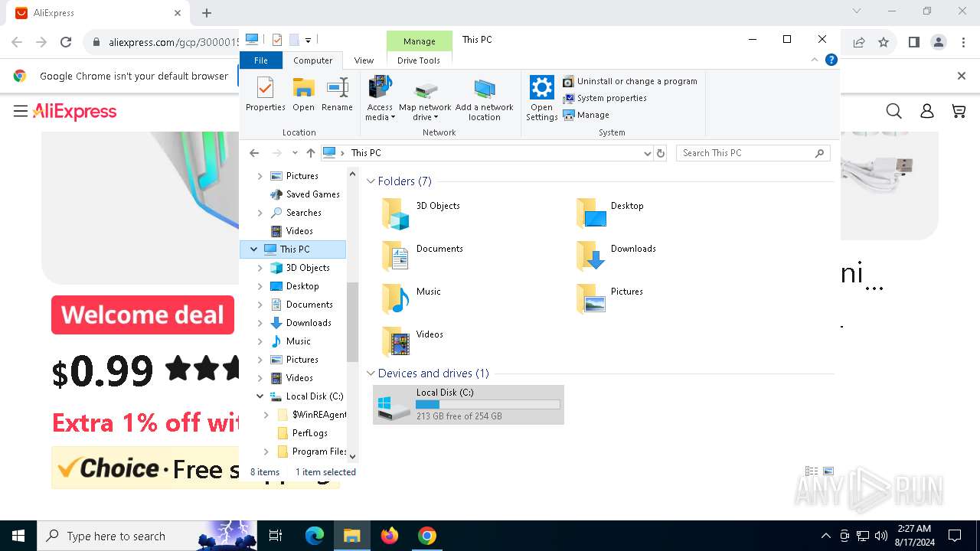Open the recent locations dropdown
Screen dimensions: 980x551
[295, 153]
